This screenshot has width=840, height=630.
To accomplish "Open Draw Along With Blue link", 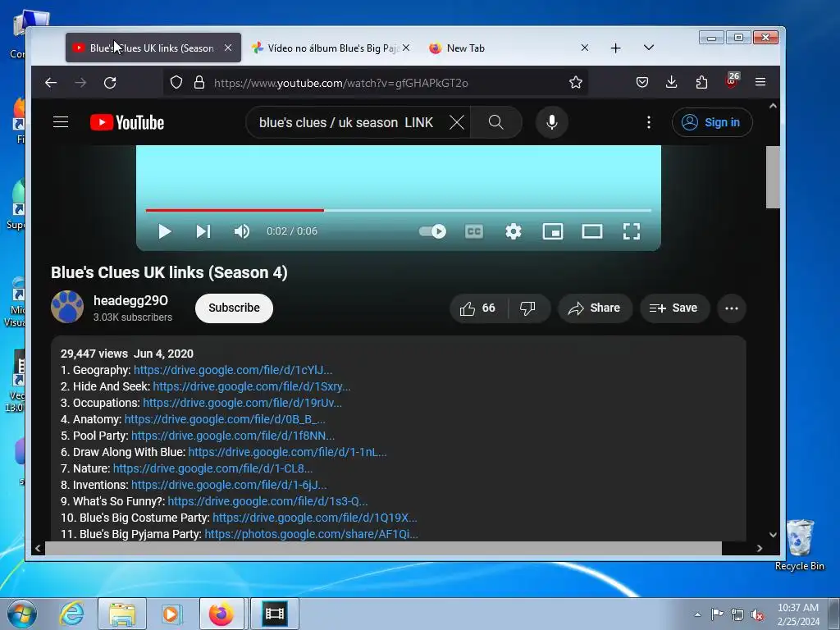I will click(287, 452).
